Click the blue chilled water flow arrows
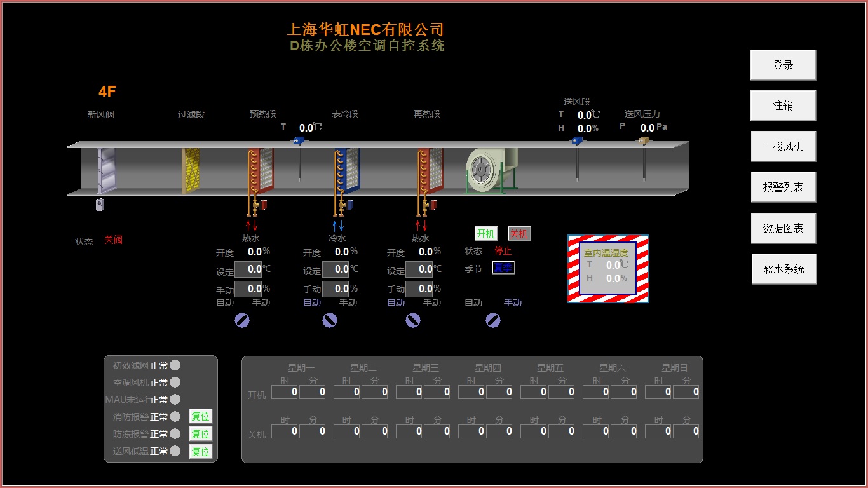Screen dimensions: 868x488 pos(338,226)
